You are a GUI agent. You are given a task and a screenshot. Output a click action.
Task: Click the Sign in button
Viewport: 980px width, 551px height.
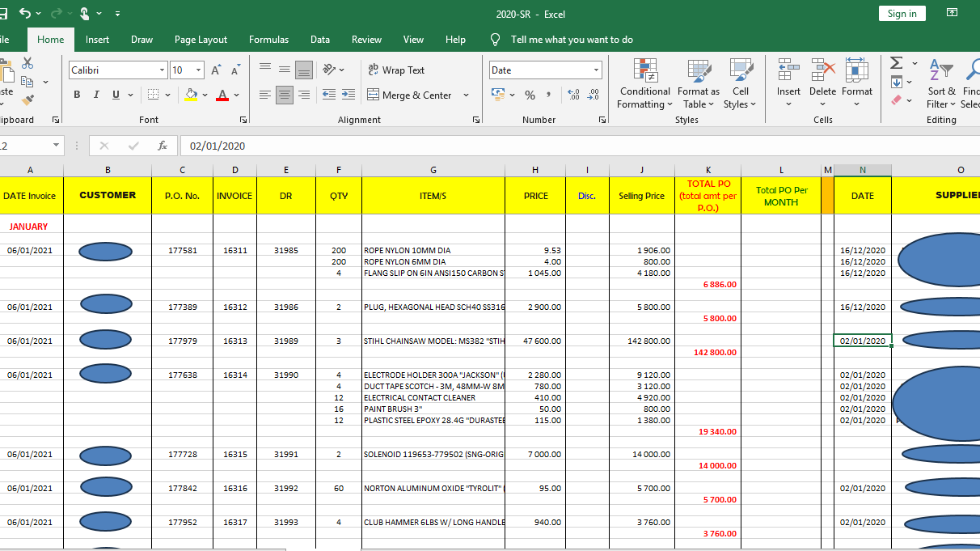click(902, 14)
